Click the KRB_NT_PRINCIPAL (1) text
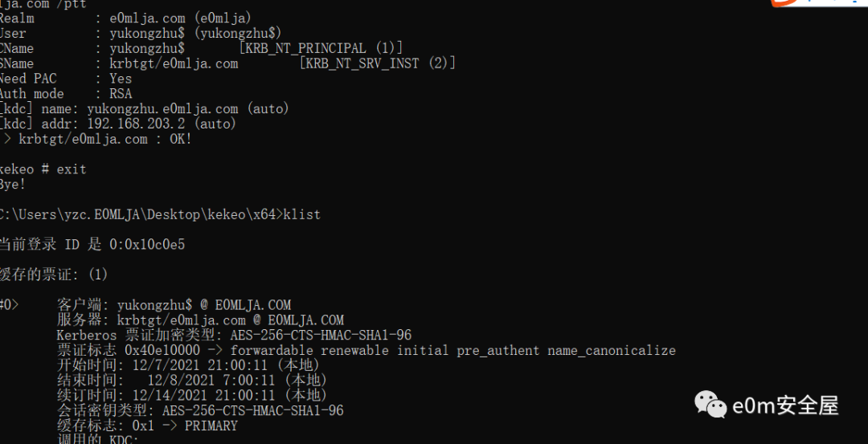The width and height of the screenshot is (868, 444). [321, 49]
